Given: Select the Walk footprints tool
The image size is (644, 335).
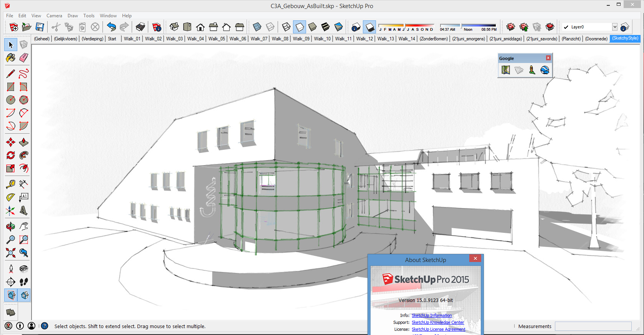Looking at the screenshot, I should pyautogui.click(x=24, y=282).
